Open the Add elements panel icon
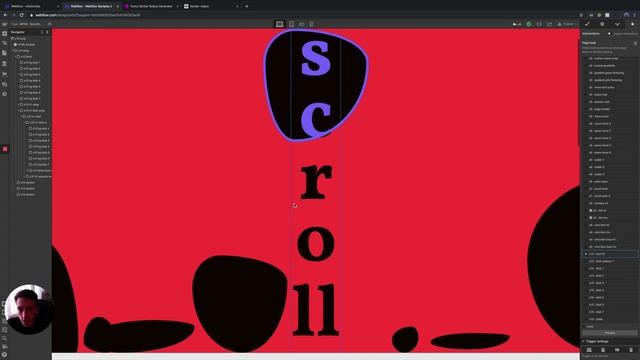This screenshot has height=360, width=640. [4, 34]
